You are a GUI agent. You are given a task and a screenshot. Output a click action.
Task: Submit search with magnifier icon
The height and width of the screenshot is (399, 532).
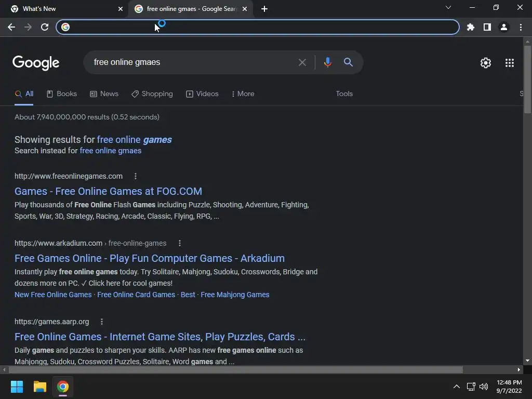tap(348, 62)
